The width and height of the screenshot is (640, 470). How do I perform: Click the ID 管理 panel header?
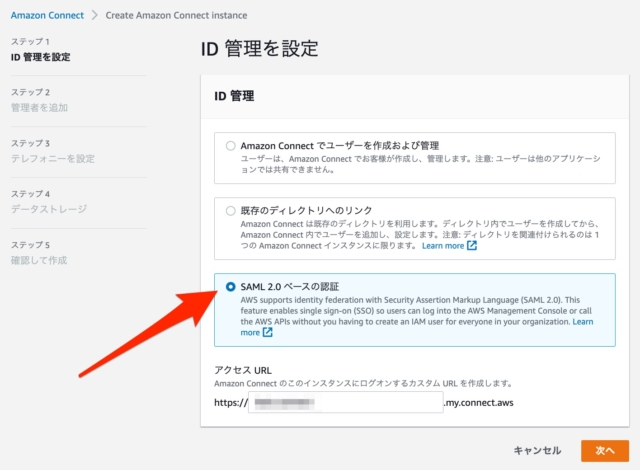(234, 96)
